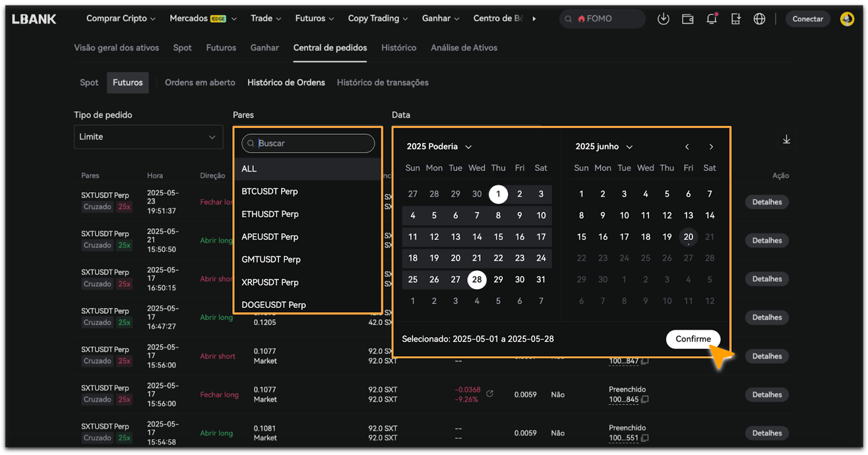Open the 2025 junho month selector
Viewport: 868px width, 455px height.
pos(604,147)
